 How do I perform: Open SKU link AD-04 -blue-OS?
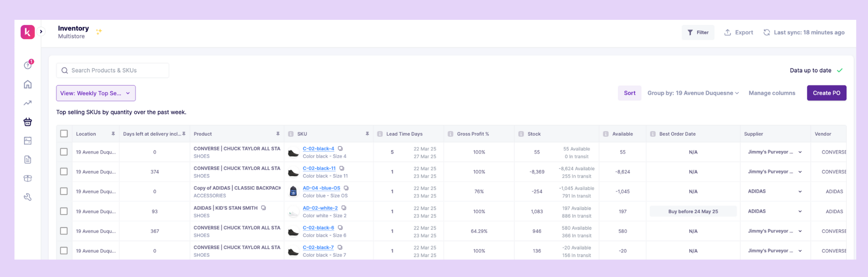321,188
